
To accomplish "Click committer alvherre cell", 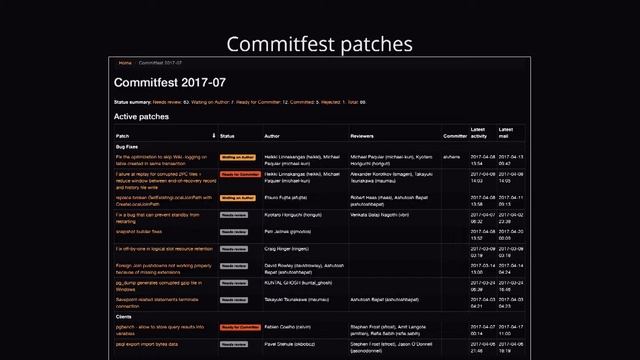I will [451, 157].
